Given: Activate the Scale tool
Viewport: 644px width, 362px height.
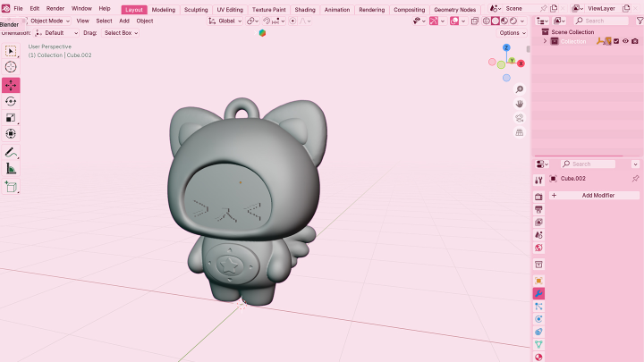Looking at the screenshot, I should (11, 118).
